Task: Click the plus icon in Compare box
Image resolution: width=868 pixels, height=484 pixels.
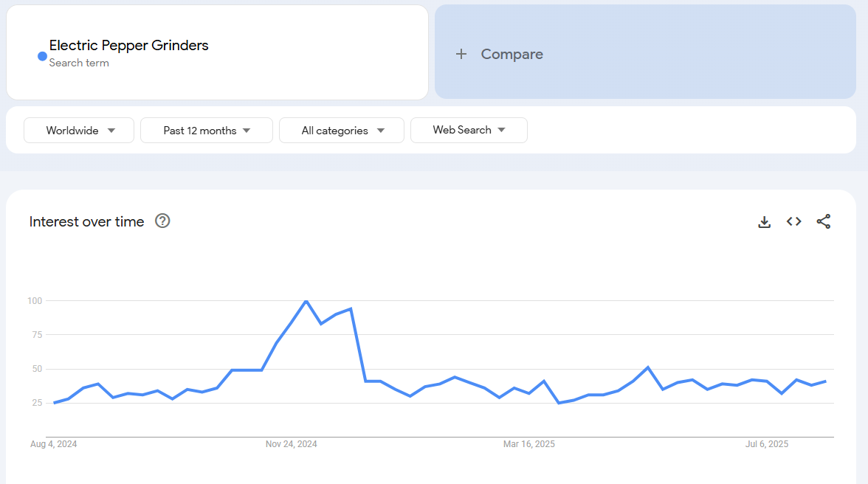Action: click(461, 54)
